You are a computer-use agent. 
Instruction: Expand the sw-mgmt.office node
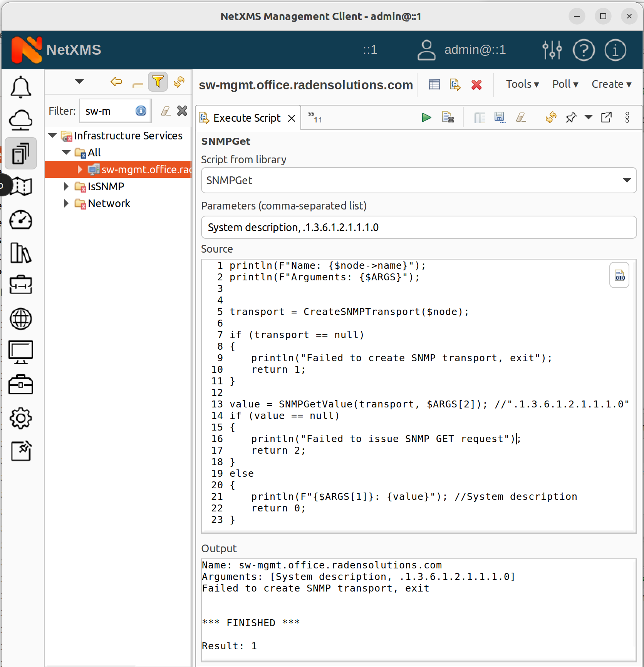tap(80, 169)
